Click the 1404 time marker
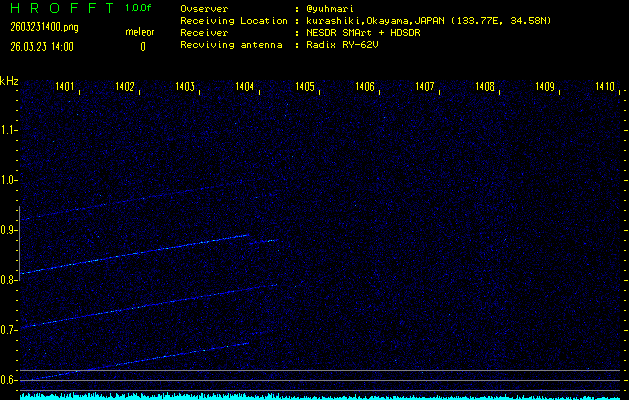 [x=245, y=87]
